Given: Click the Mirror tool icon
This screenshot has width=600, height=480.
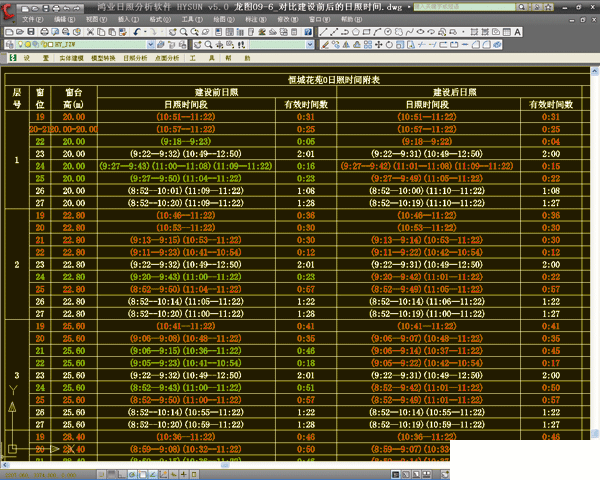Looking at the screenshot, I should tap(346, 45).
